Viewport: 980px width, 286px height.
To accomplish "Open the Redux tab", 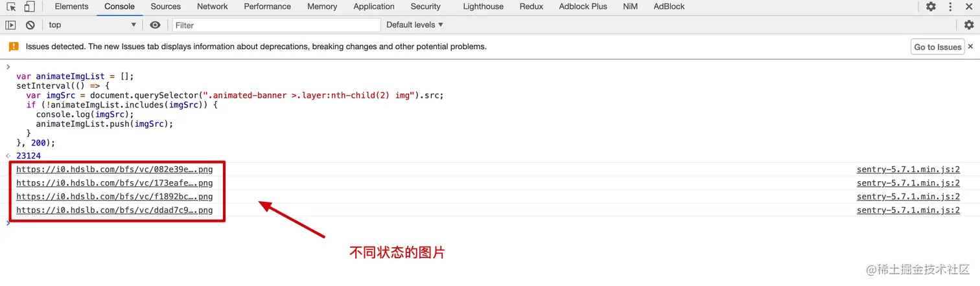I will pyautogui.click(x=531, y=6).
